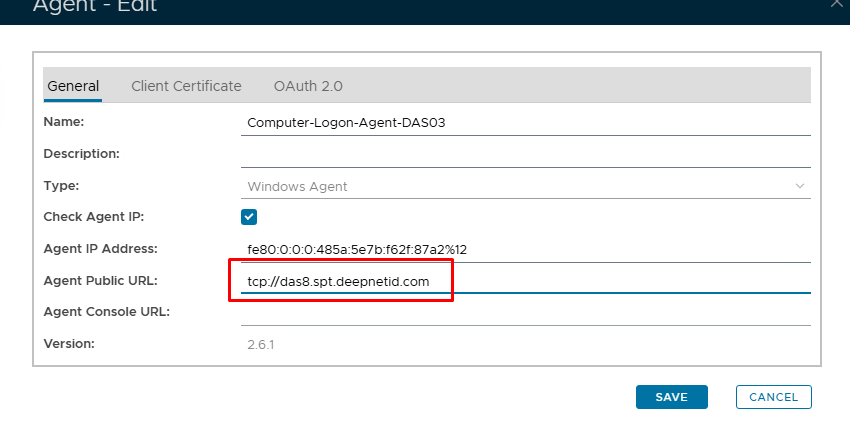Uncheck the Check Agent IP checkbox
The image size is (850, 435).
click(x=249, y=217)
